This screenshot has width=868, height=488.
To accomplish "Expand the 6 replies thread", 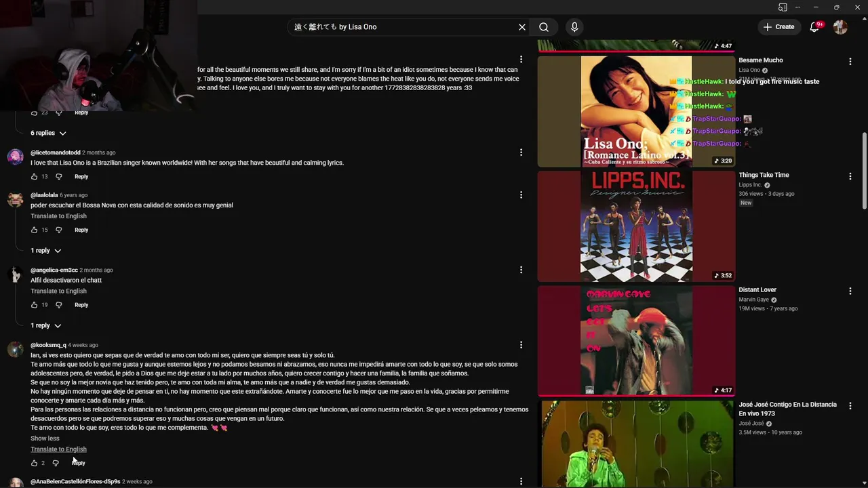I will [48, 133].
